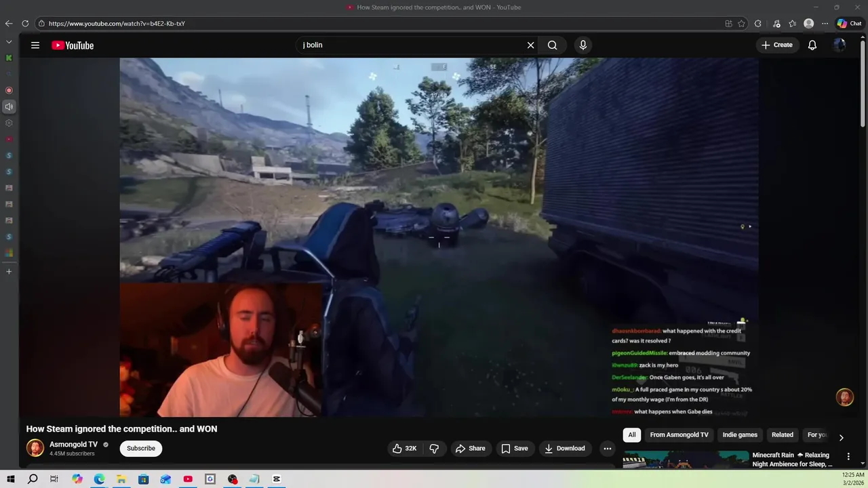Open the YouTube account avatar menu
868x488 pixels.
tap(840, 45)
